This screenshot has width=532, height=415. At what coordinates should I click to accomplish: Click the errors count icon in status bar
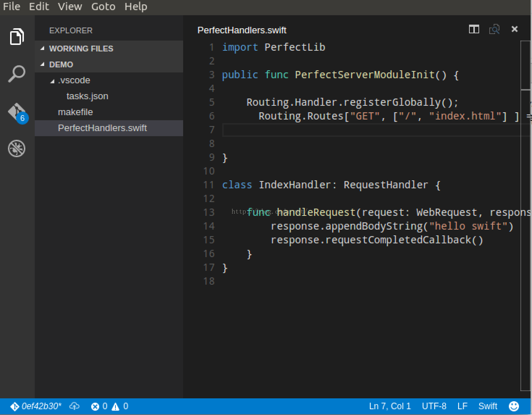[95, 407]
